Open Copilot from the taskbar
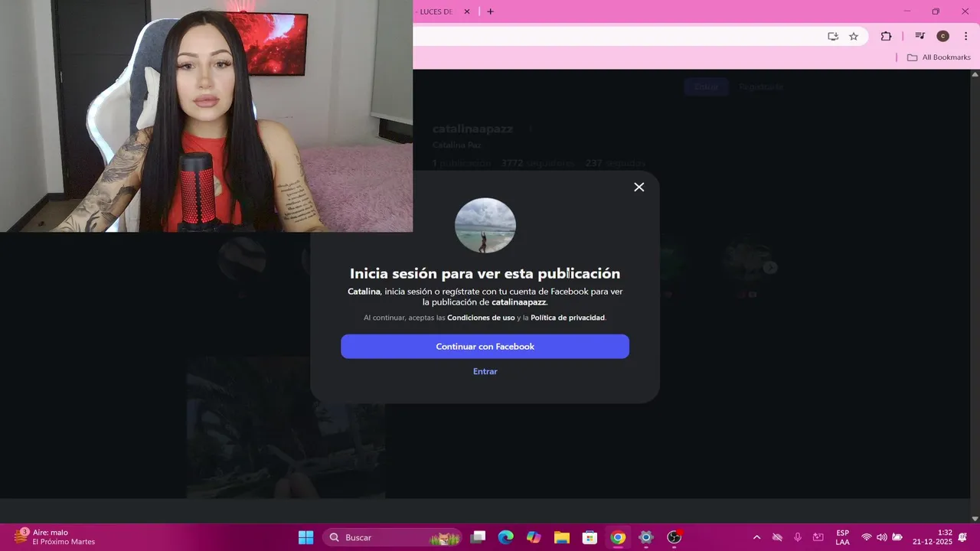This screenshot has width=980, height=551. pos(534,537)
